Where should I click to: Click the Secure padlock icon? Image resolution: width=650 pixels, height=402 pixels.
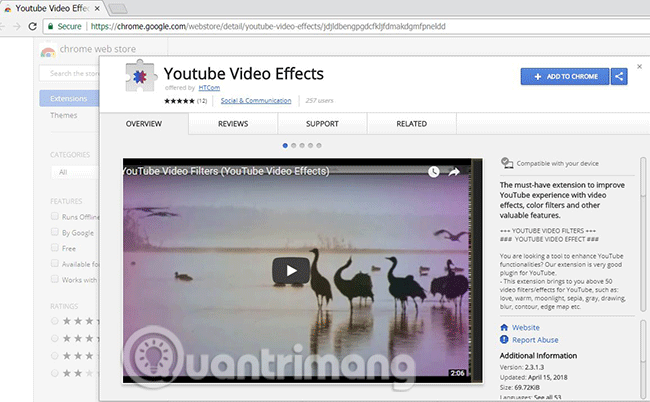pyautogui.click(x=51, y=26)
